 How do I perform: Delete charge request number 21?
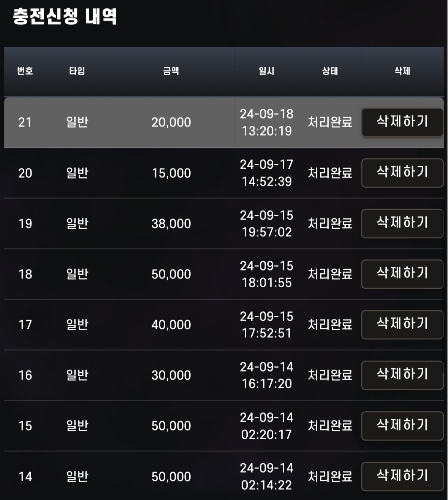(402, 122)
